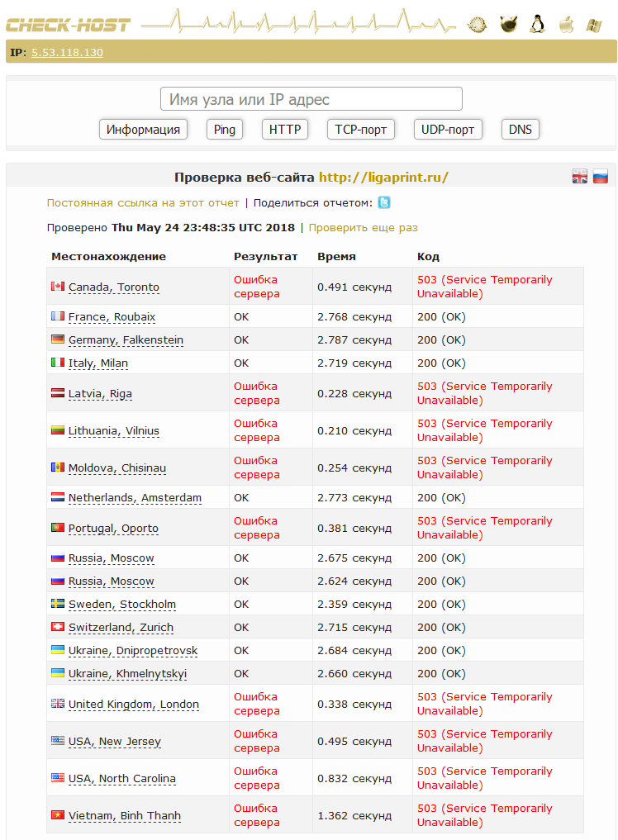
Task: Select the HTTP check button
Action: 285,130
